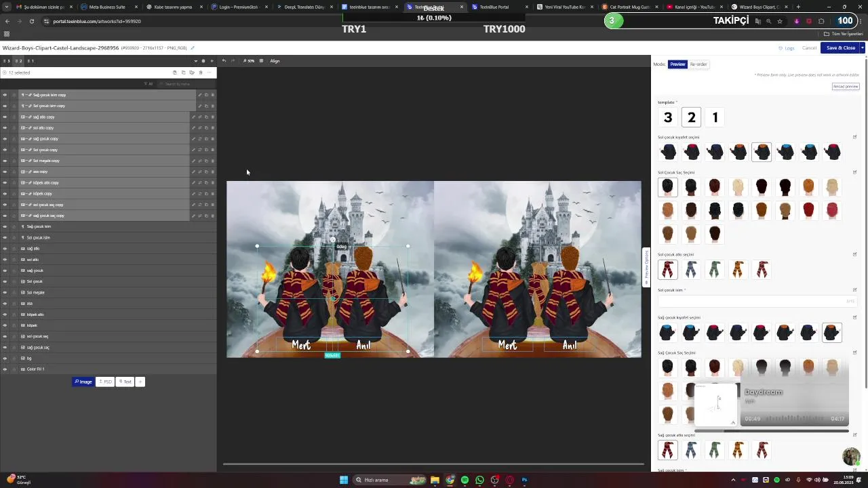Click the rename pencil next to artwork title

click(193, 48)
